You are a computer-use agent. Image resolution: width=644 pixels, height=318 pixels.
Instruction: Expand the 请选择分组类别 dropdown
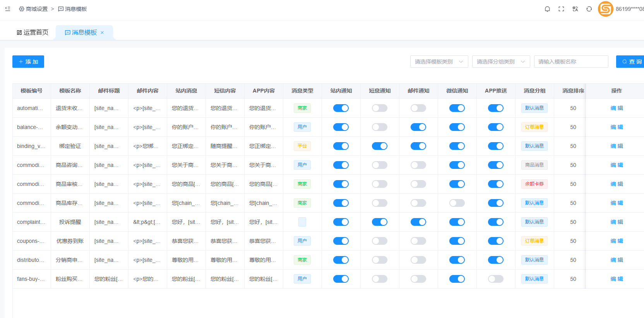click(x=501, y=62)
